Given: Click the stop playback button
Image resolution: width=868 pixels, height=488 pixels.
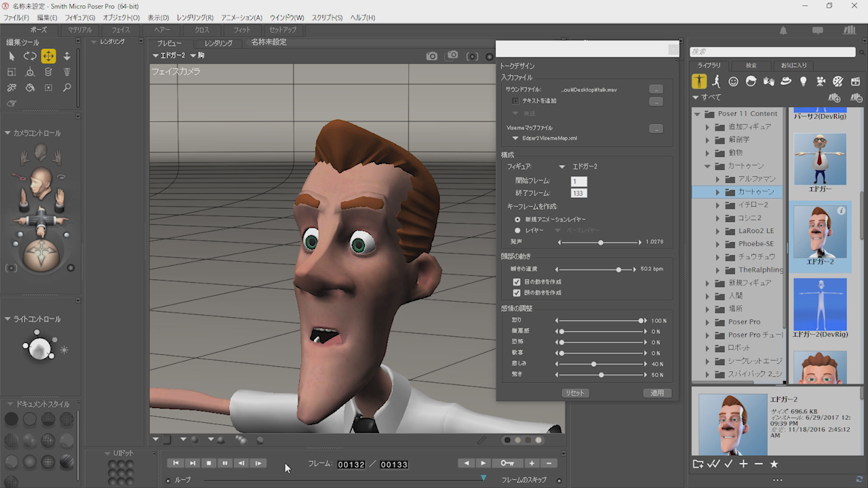Looking at the screenshot, I should pyautogui.click(x=209, y=464).
